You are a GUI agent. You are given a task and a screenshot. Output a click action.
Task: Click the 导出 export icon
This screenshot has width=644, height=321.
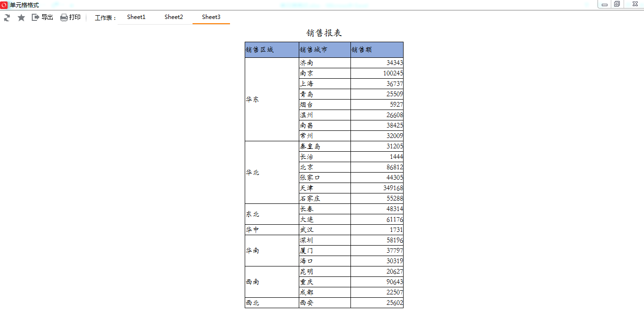pos(36,17)
